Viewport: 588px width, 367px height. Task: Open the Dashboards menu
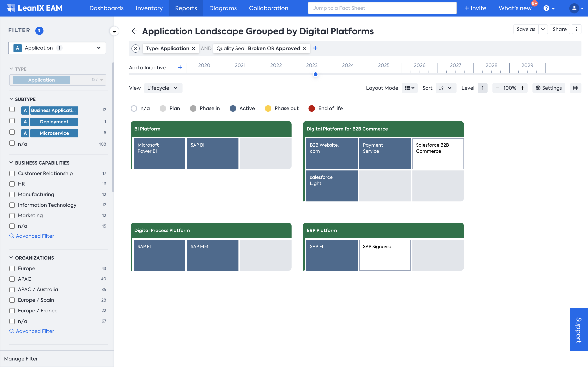coord(106,8)
